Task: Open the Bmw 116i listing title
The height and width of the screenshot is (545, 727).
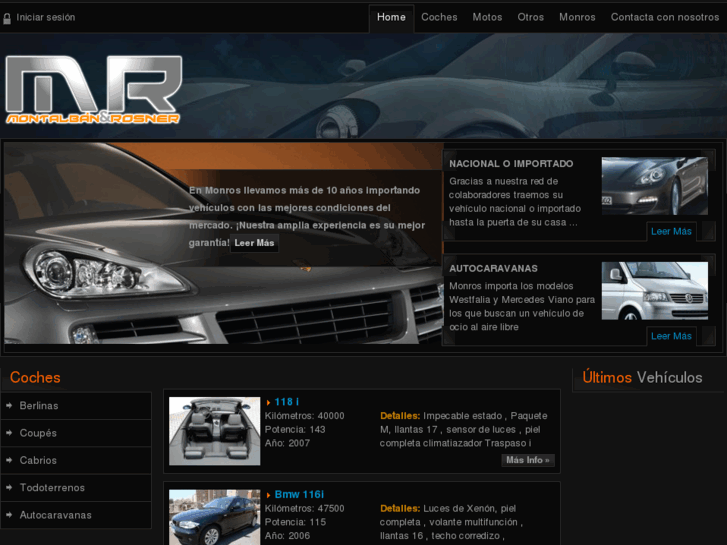Action: click(299, 494)
